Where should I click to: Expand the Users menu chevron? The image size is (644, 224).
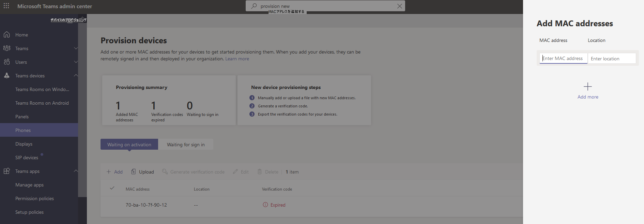coord(76,62)
